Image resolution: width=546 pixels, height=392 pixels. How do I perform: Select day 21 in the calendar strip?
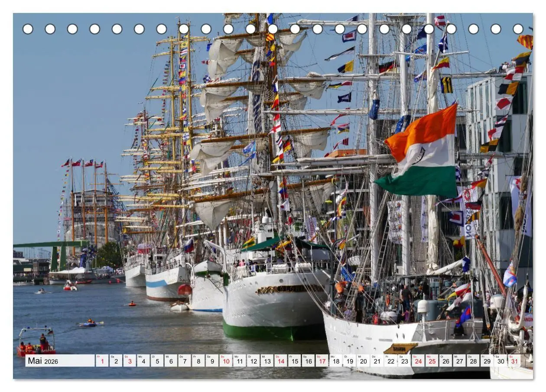click(x=377, y=361)
